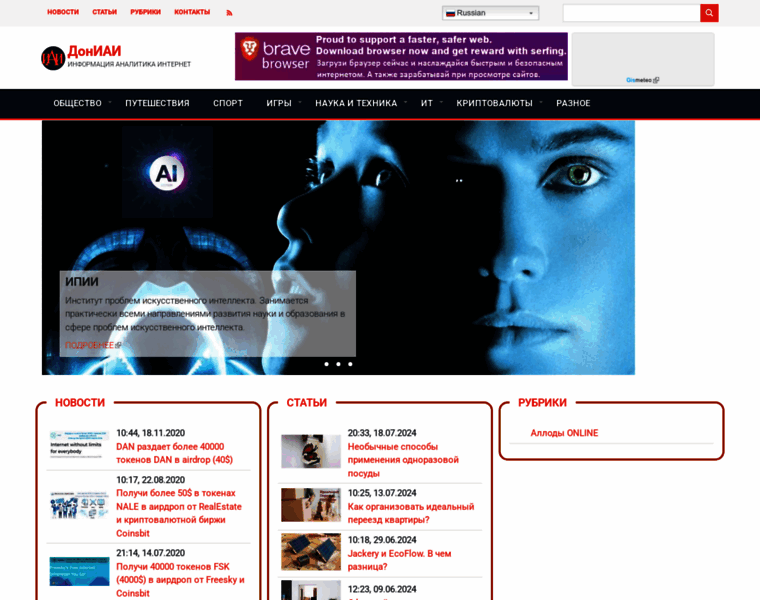The height and width of the screenshot is (600, 760).
Task: Click the НОВОСТИ section heading
Action: click(80, 403)
